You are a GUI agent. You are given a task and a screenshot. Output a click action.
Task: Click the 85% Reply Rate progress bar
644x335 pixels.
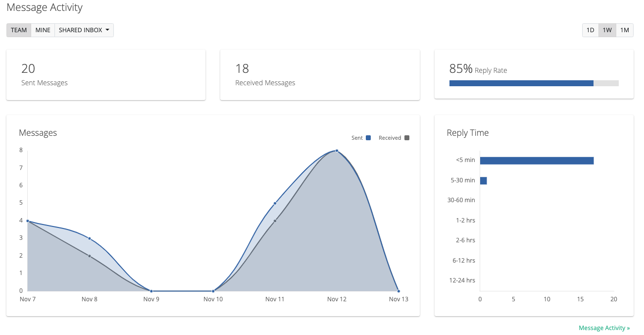click(534, 83)
